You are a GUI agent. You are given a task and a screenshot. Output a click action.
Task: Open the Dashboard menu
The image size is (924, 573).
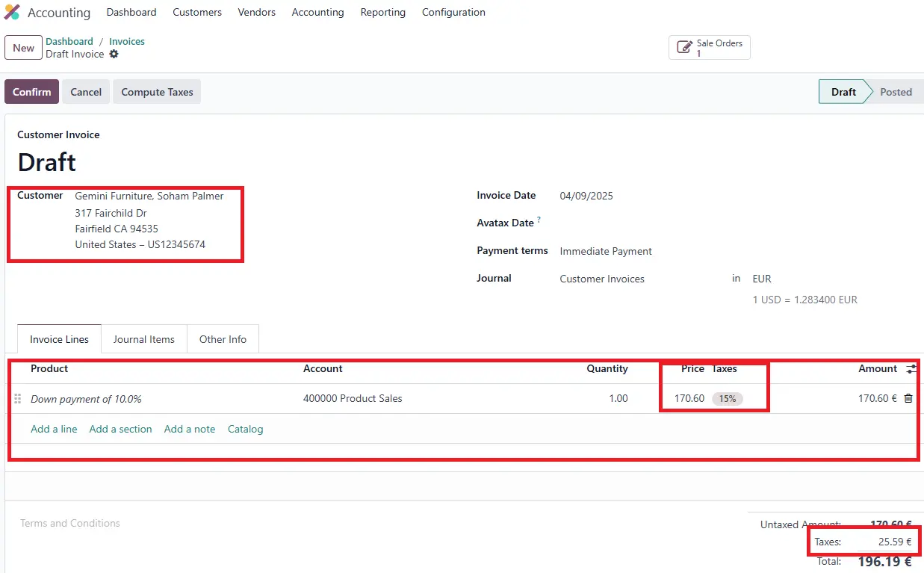(x=131, y=12)
